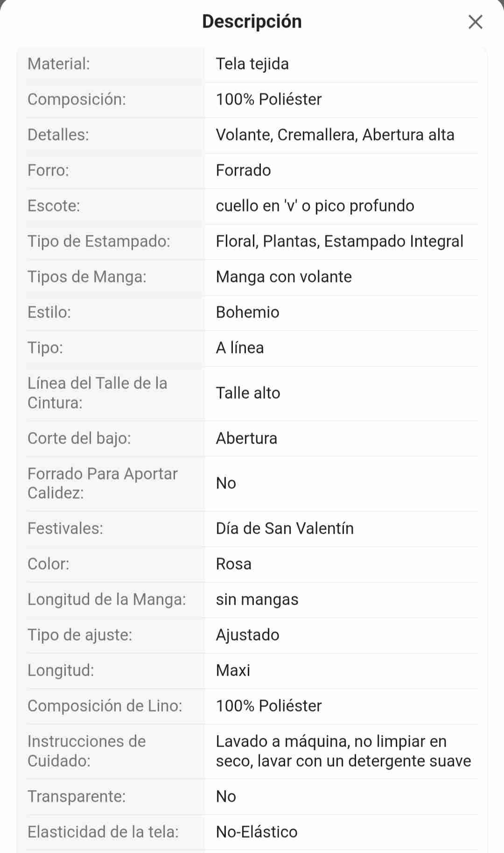Tap the Escote row value

coord(315,206)
